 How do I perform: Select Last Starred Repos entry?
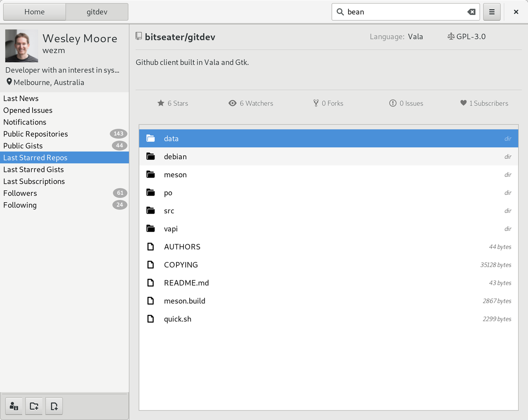tap(64, 157)
